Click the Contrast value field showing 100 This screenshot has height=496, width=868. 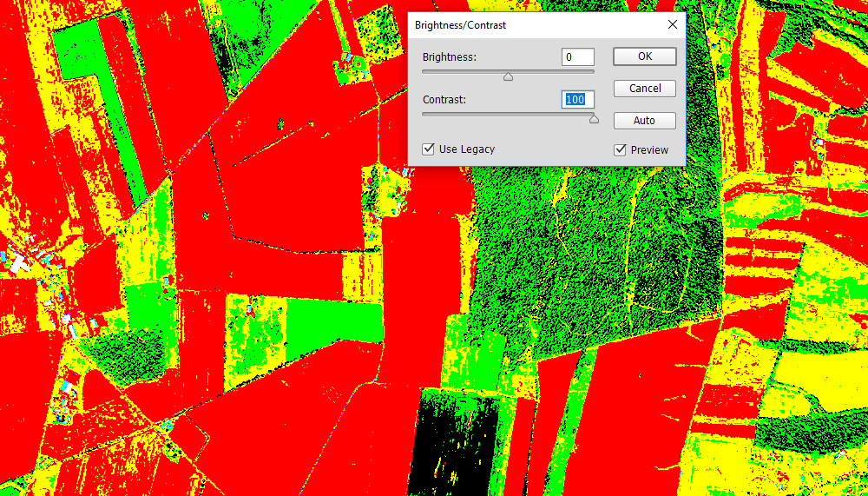tap(578, 100)
